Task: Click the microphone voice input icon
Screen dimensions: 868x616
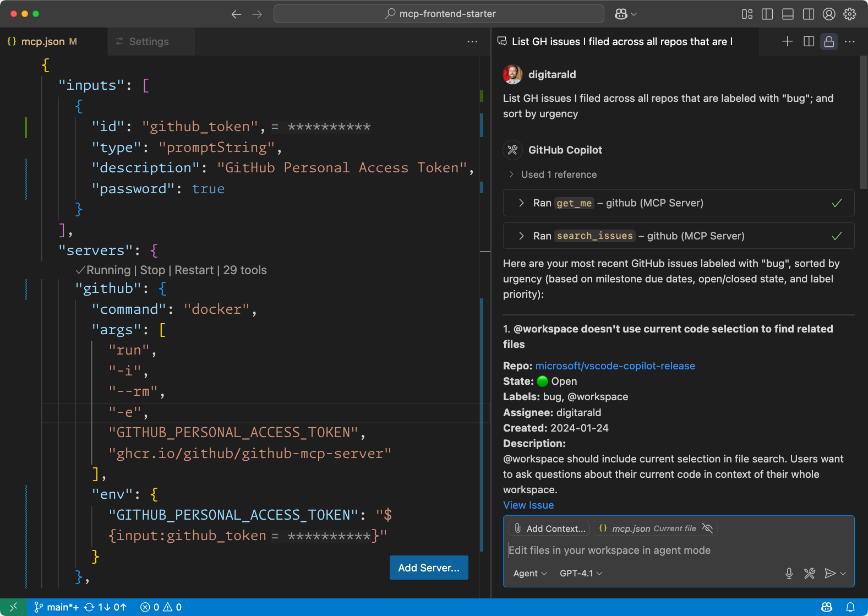Action: point(789,574)
